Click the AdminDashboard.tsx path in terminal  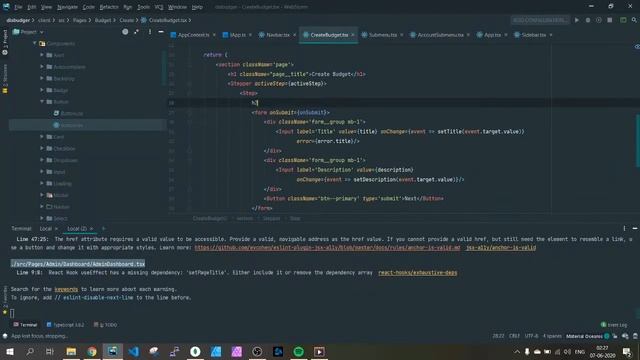click(x=78, y=264)
